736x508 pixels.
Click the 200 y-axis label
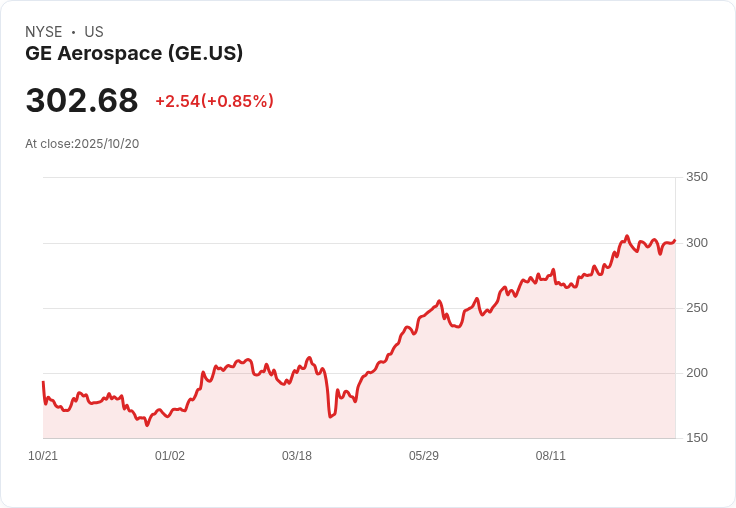pyautogui.click(x=697, y=373)
